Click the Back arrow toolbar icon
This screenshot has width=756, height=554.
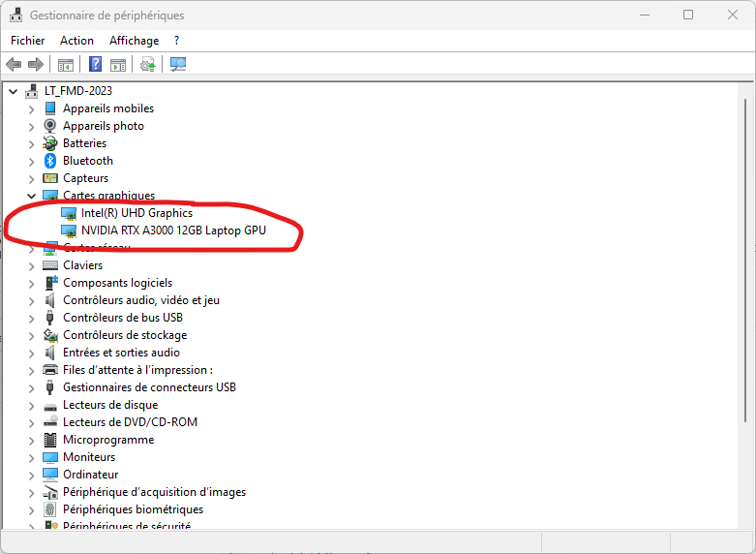14,65
